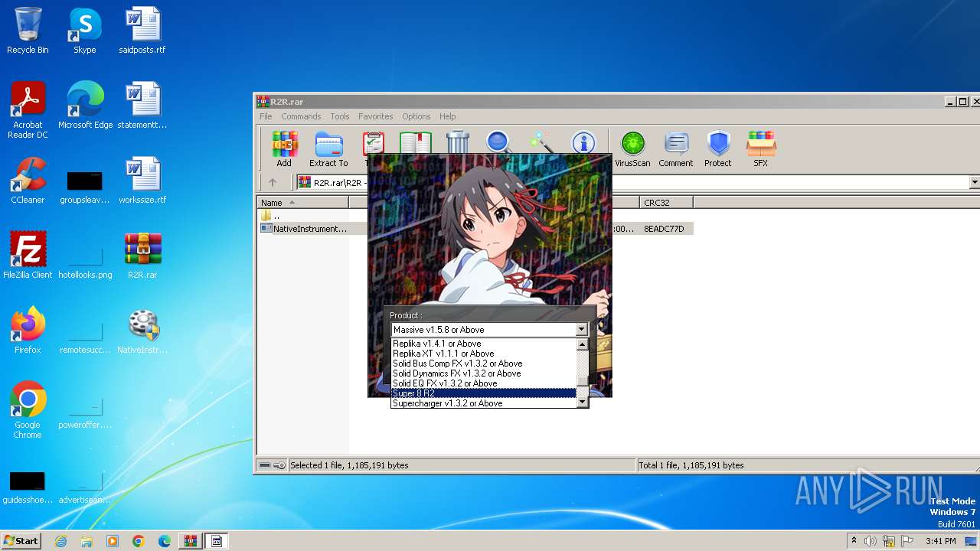The width and height of the screenshot is (980, 551).
Task: Open the File menu in WinRAR
Action: [266, 116]
